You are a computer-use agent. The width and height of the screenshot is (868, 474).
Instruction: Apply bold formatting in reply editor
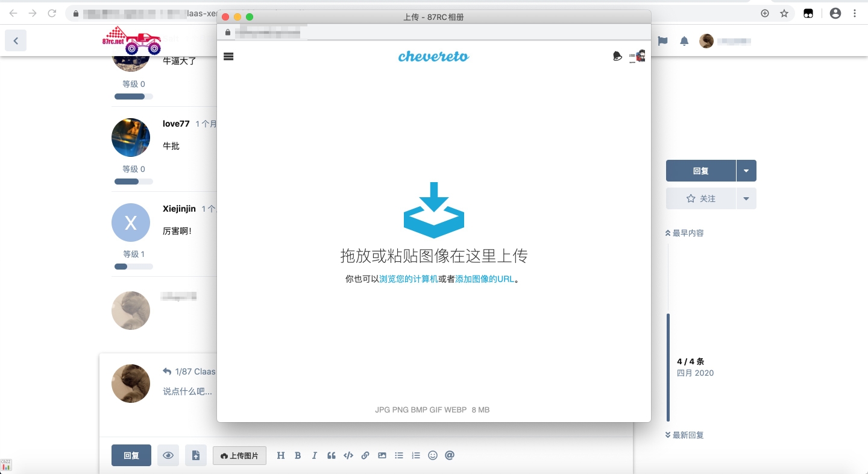[298, 456]
